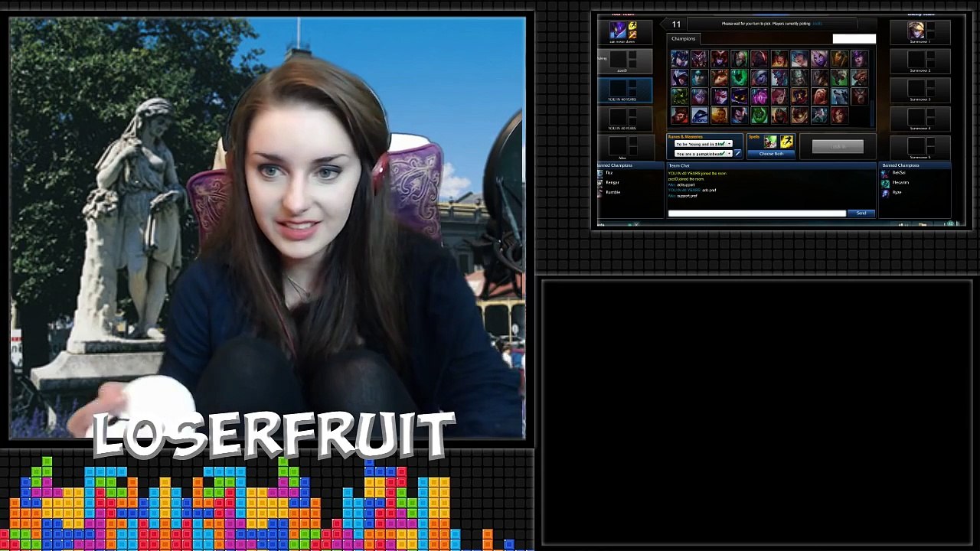The height and width of the screenshot is (551, 980).
Task: Click enemy banned champion Ryze
Action: [891, 192]
